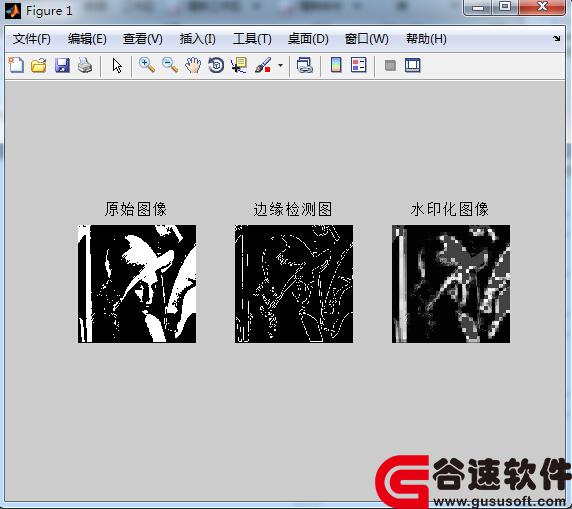Image resolution: width=572 pixels, height=509 pixels.
Task: Maximize the Figure 1 window
Action: [x=505, y=7]
